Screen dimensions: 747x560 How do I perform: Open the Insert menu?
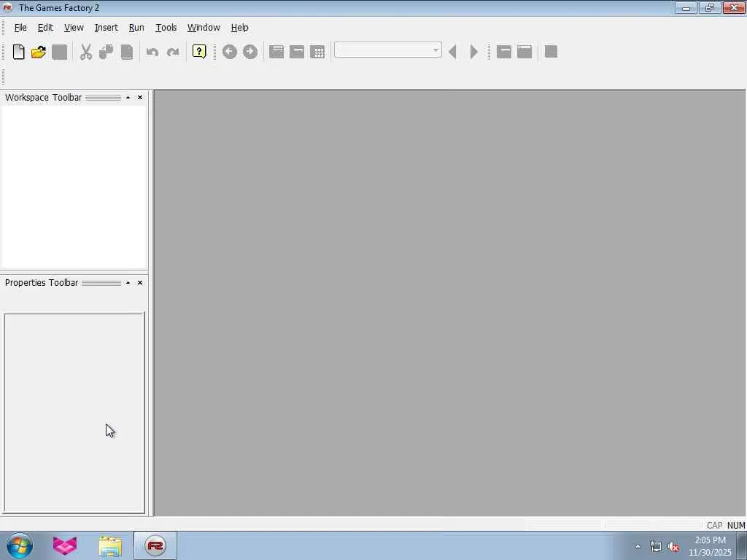(x=107, y=28)
